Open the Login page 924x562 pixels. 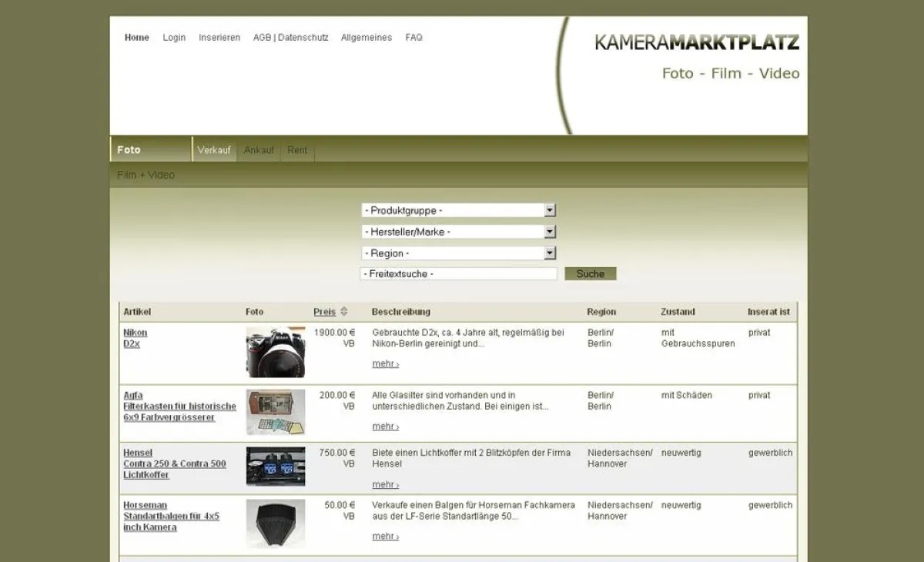174,37
